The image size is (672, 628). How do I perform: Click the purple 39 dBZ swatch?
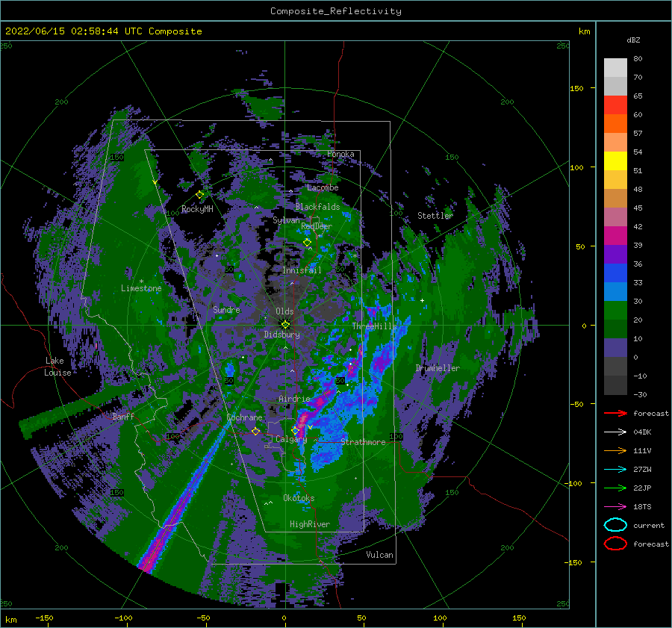pyautogui.click(x=615, y=254)
